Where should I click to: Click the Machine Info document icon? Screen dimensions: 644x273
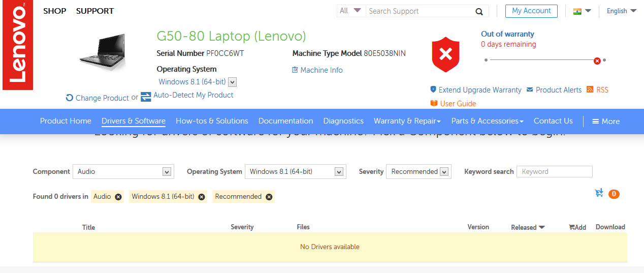(x=295, y=70)
